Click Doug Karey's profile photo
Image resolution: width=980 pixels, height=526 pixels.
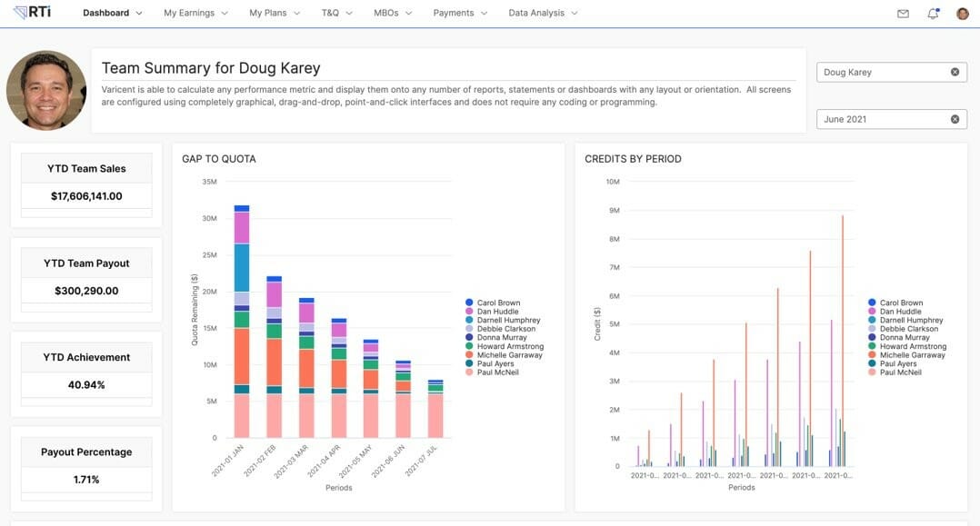coord(46,91)
